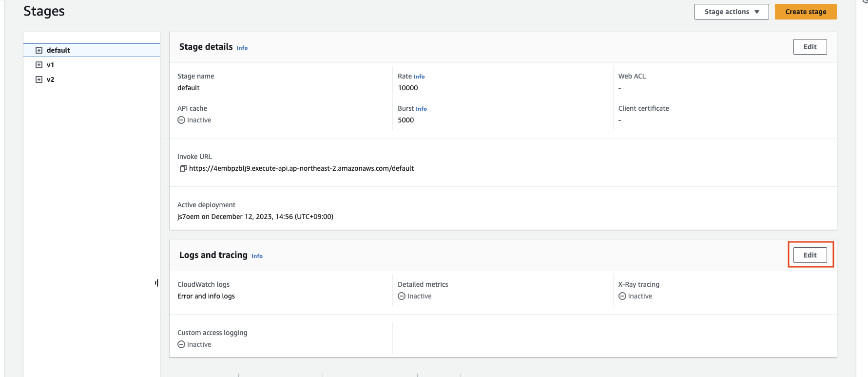This screenshot has width=868, height=377.
Task: Click the API cache Inactive status icon
Action: tap(181, 120)
